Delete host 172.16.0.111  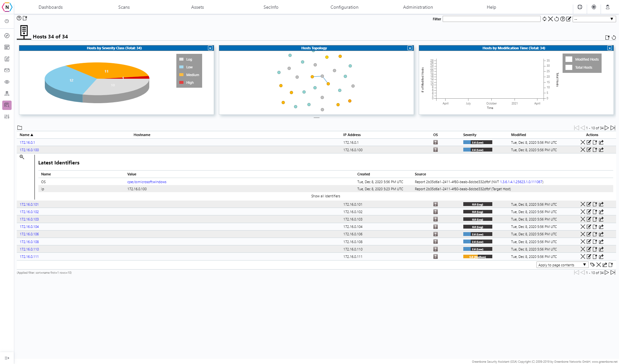click(x=583, y=257)
